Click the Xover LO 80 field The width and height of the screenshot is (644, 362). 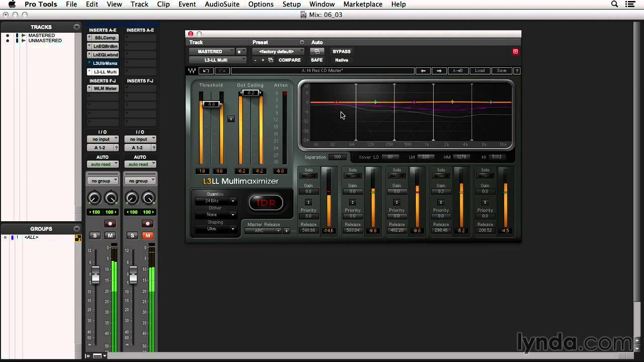click(390, 157)
